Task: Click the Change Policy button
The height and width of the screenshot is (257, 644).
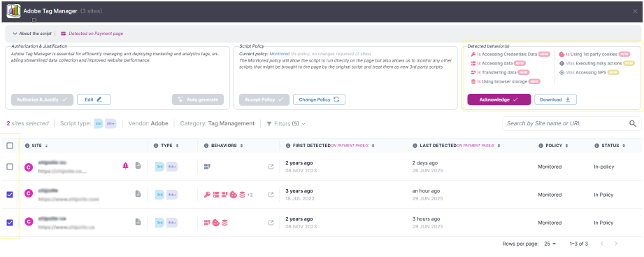Action: pos(319,99)
